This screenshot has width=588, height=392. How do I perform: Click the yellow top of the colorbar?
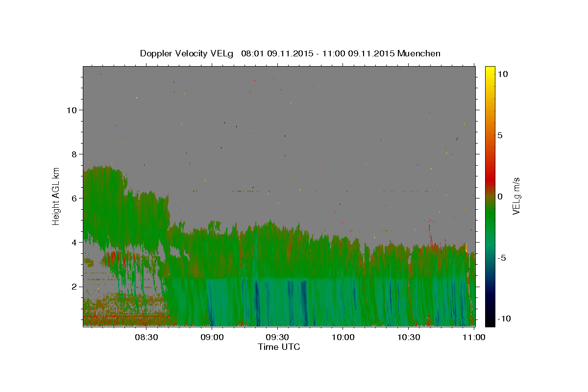[x=490, y=71]
